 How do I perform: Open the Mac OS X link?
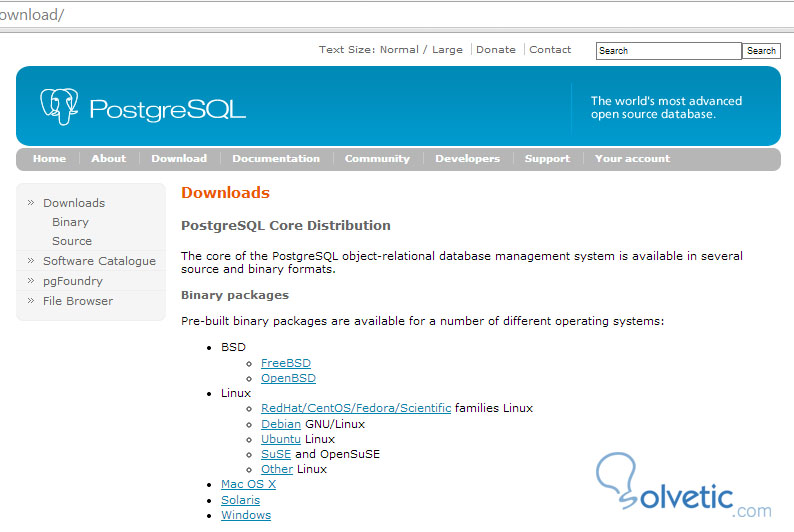click(248, 484)
